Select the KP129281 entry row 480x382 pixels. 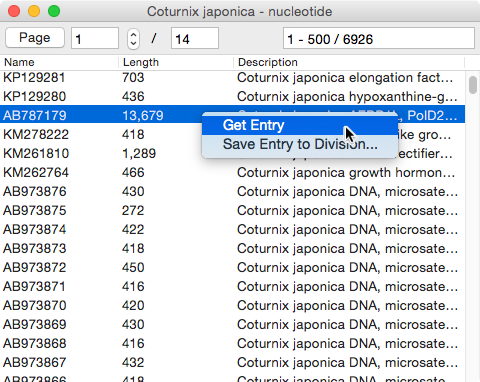click(x=232, y=78)
